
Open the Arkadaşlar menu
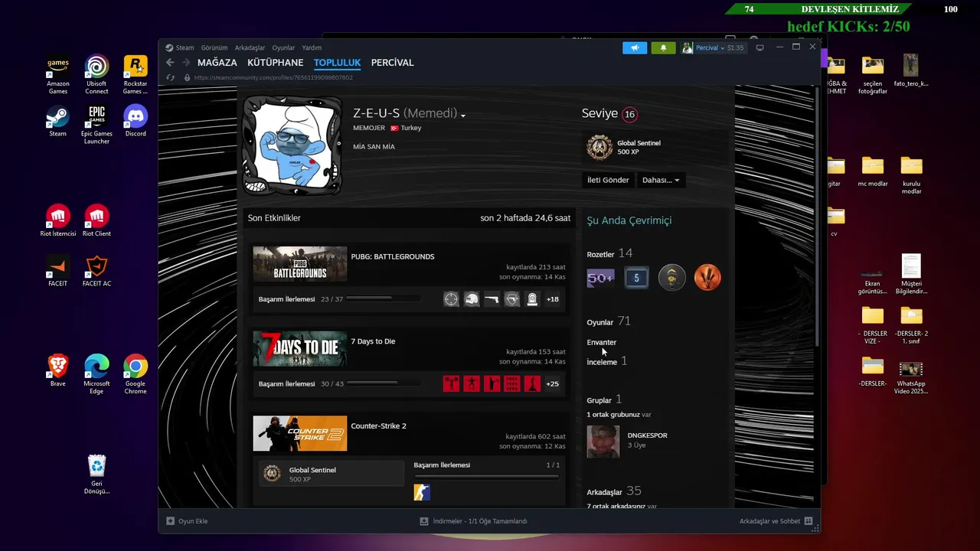[250, 47]
